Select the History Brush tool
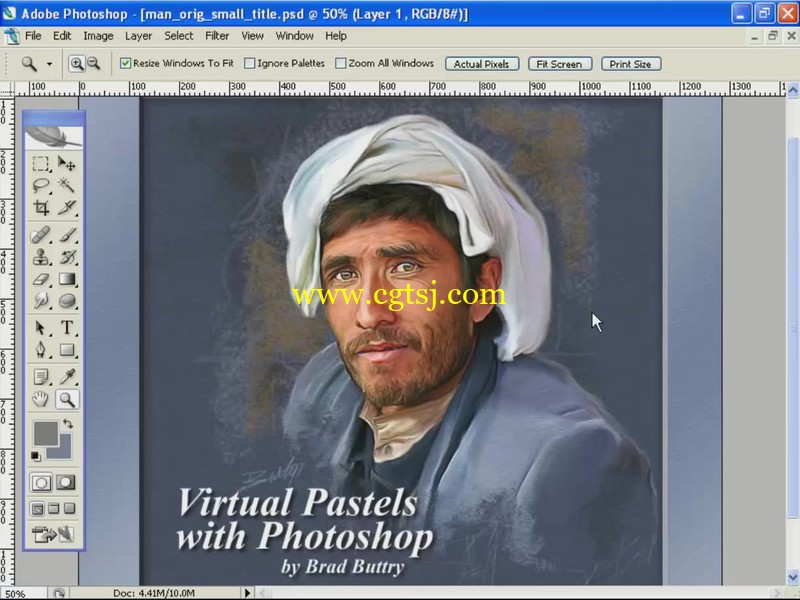 [x=66, y=257]
